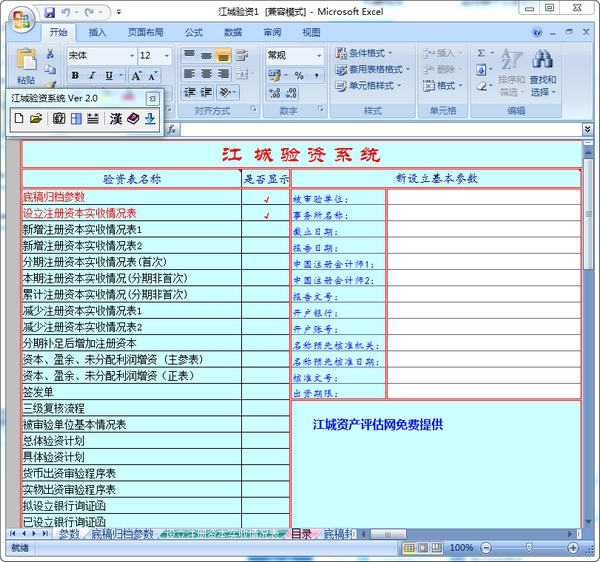600x562 pixels.
Task: Apply comma thousands separator style
Action: tap(316, 76)
